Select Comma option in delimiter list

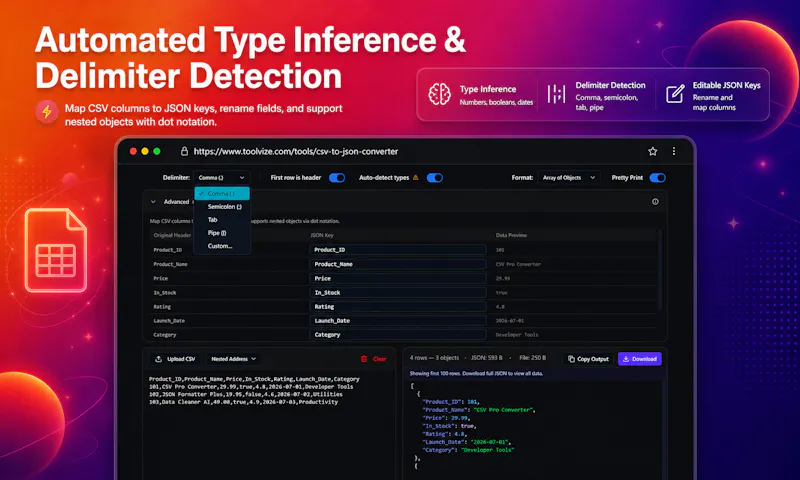pyautogui.click(x=222, y=193)
